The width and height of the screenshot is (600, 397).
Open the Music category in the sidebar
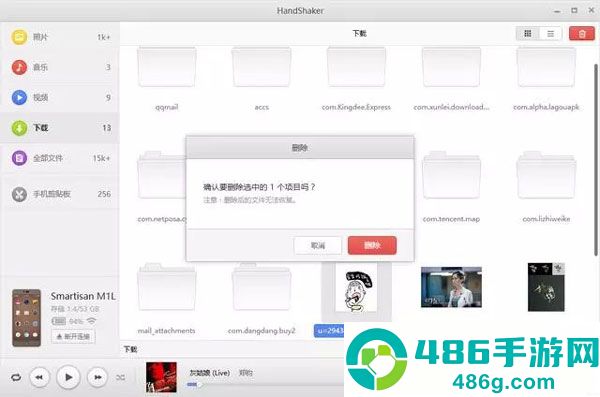[x=59, y=67]
